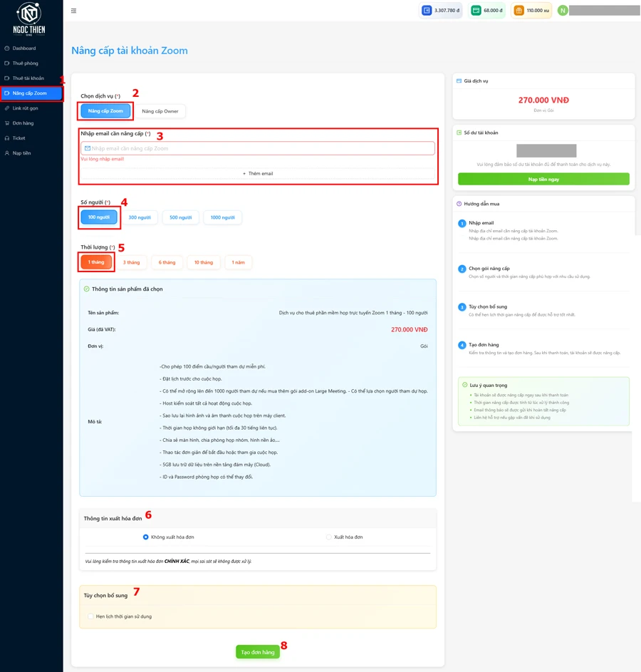Go to Thuê phòng in sidebar
Screen dimensions: 641x672
[25, 63]
